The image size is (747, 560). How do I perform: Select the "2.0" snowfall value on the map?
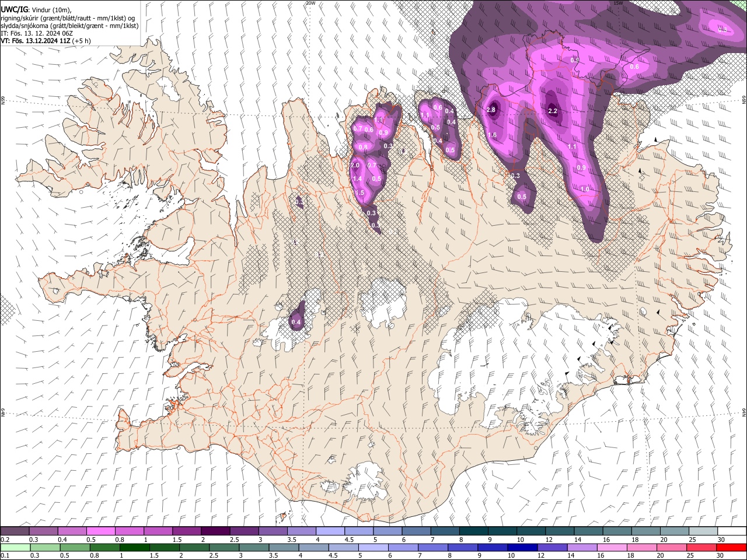click(355, 166)
